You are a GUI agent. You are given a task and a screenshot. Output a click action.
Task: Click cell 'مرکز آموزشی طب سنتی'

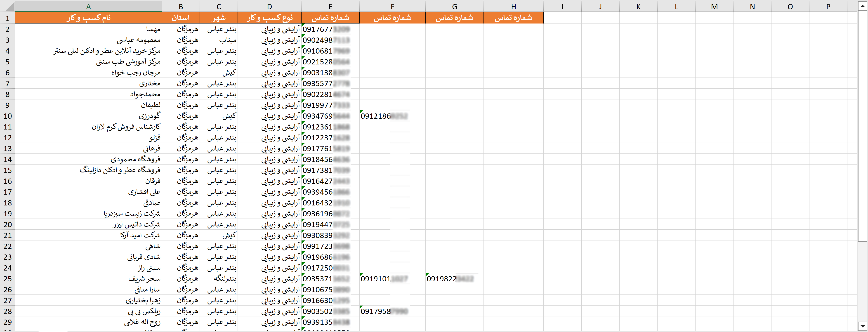[x=88, y=62]
